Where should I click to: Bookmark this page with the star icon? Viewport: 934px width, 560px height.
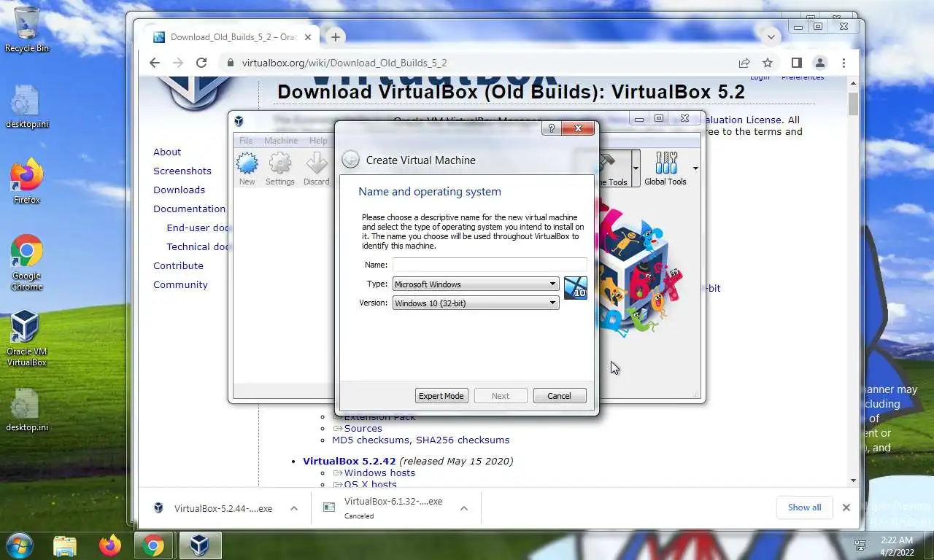(x=768, y=63)
